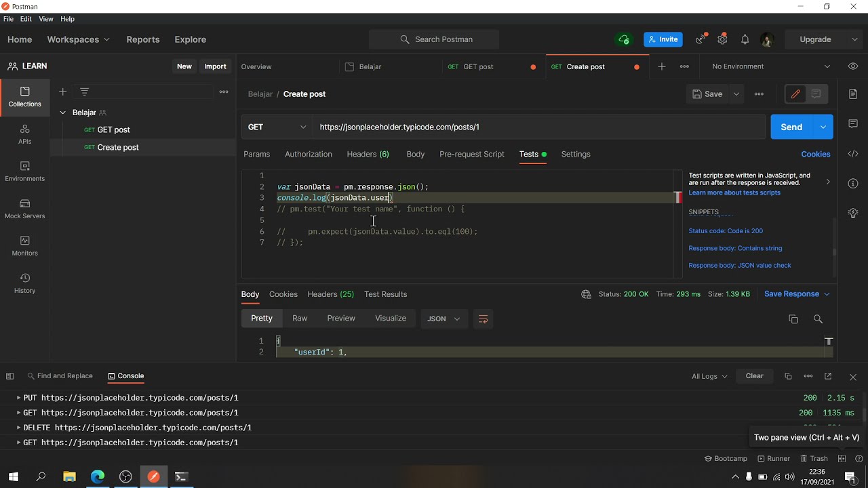
Task: Open tab options ellipsis next to plus
Action: [x=684, y=66]
